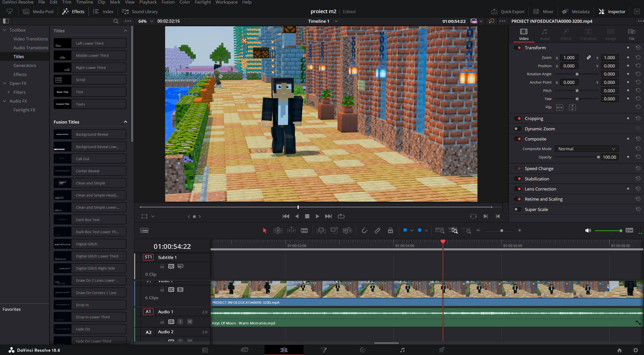
Task: Open the Media Pool panel
Action: click(x=38, y=12)
